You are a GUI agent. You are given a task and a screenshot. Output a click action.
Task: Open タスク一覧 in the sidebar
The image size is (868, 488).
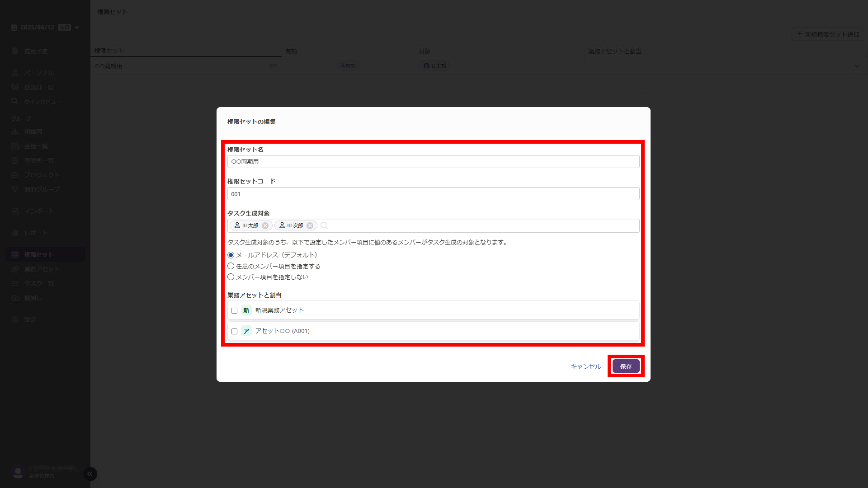pos(39,283)
